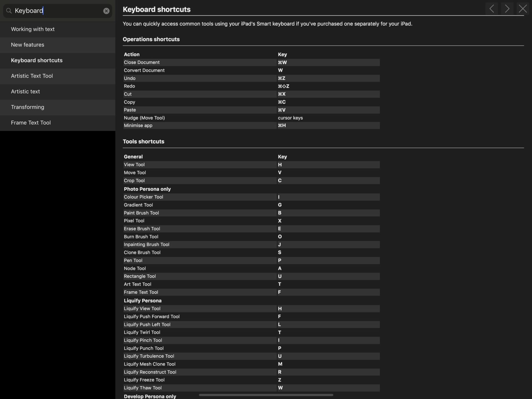Open the Artistic Text Tool topic
532x399 pixels.
point(32,76)
